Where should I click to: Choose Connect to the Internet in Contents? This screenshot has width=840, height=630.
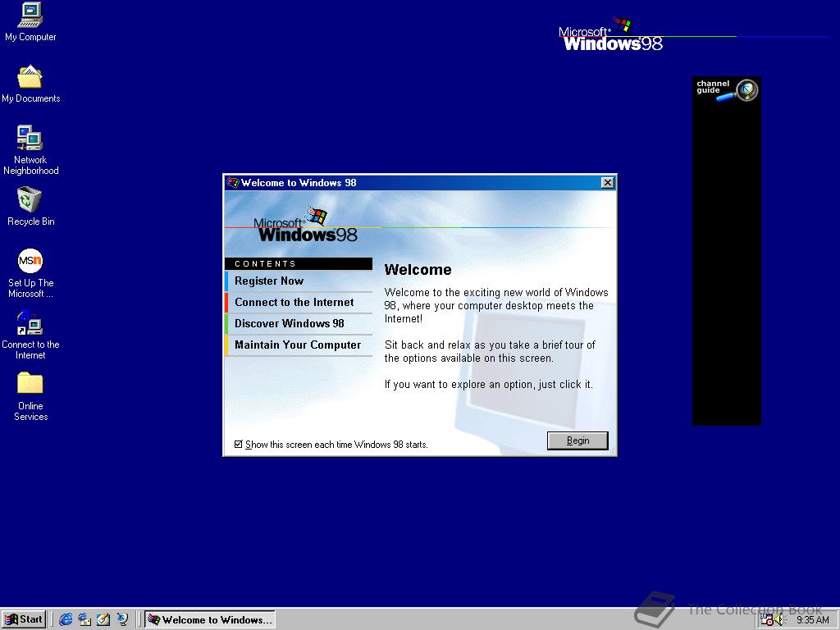tap(299, 302)
